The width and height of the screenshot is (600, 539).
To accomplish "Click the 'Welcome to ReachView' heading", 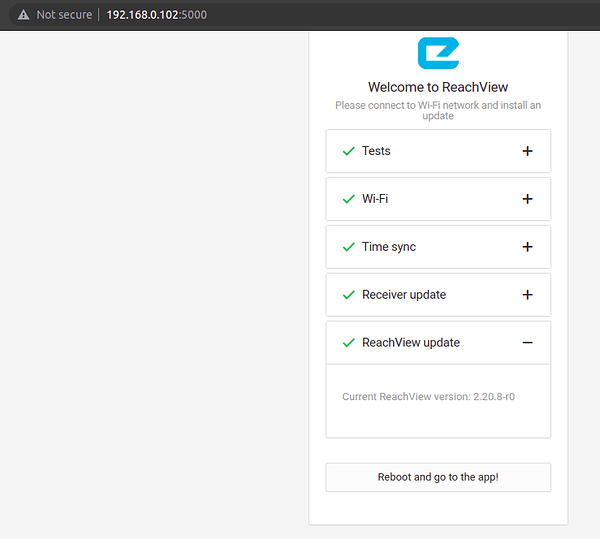I will point(438,87).
